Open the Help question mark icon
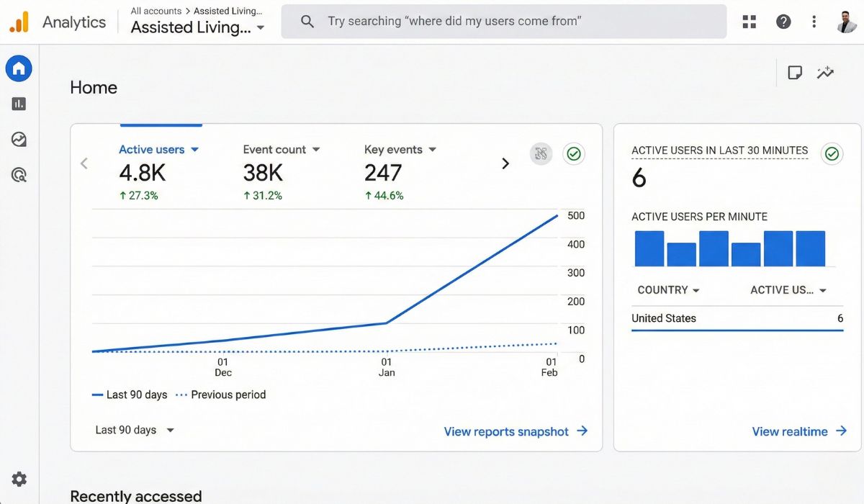 click(x=783, y=22)
